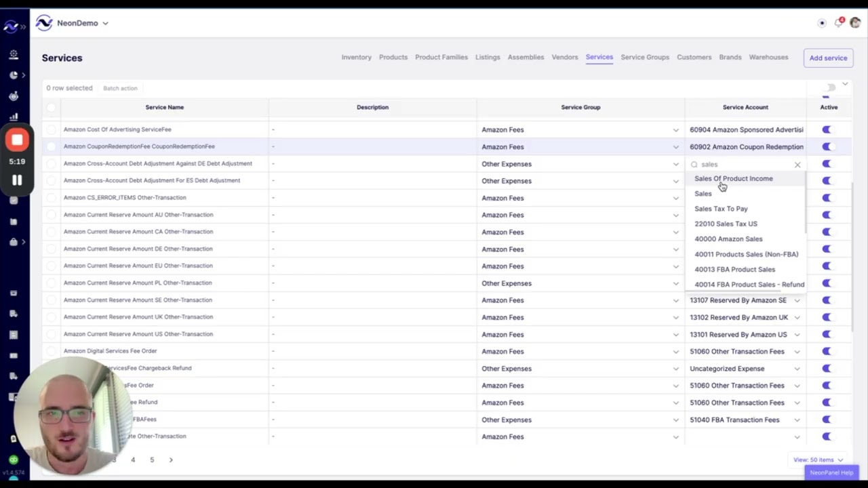Click the NeonDemo wave logo
This screenshot has width=868, height=488.
tap(44, 23)
